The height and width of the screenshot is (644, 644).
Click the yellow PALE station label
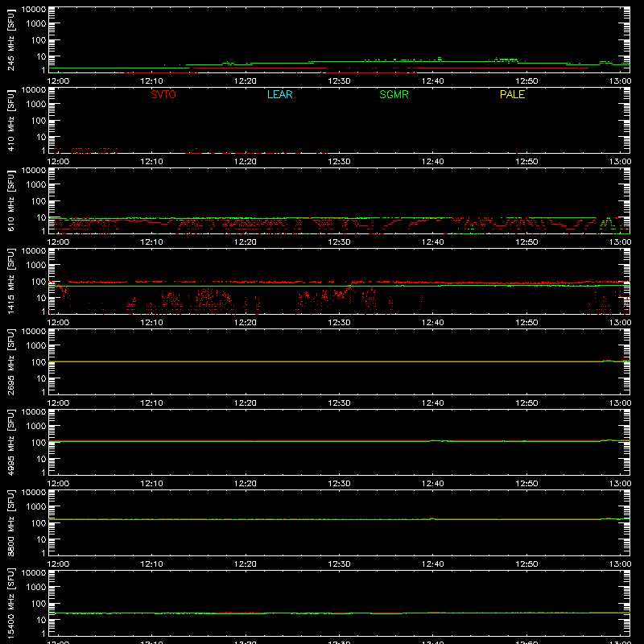tap(512, 94)
